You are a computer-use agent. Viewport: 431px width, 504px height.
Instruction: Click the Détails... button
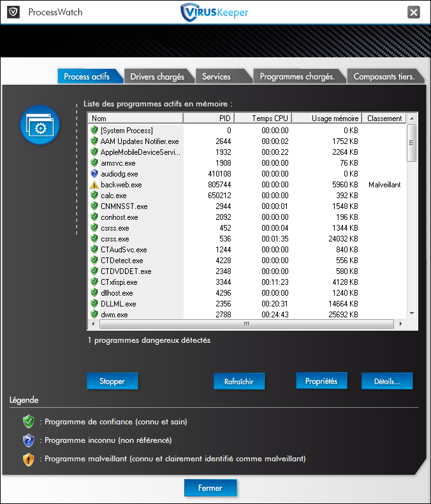click(x=387, y=382)
